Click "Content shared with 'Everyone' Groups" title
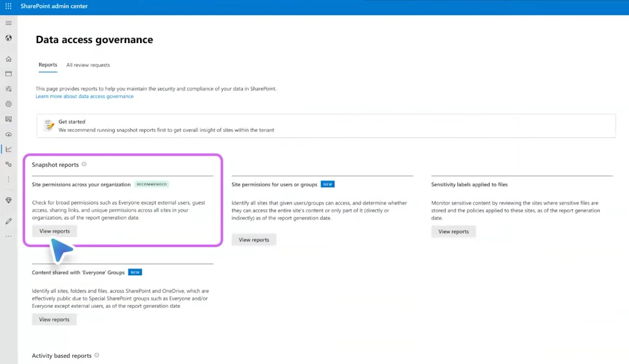629x364 pixels. (78, 272)
